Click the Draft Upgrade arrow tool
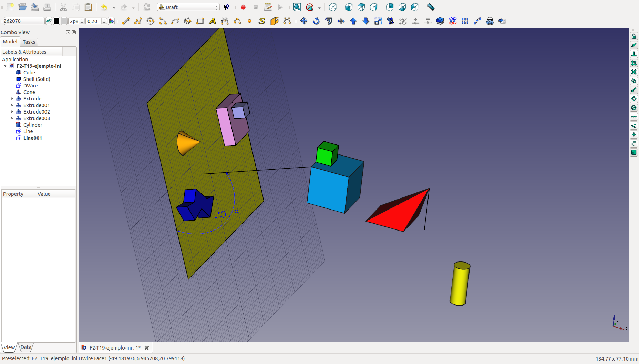Screen dimensions: 639x364 (x=353, y=21)
